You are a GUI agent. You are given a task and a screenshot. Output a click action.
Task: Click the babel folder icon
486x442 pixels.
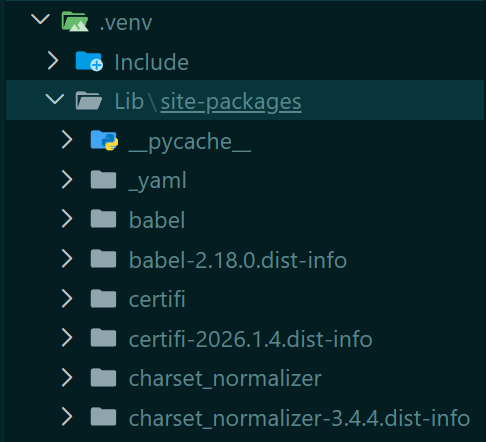tap(103, 219)
